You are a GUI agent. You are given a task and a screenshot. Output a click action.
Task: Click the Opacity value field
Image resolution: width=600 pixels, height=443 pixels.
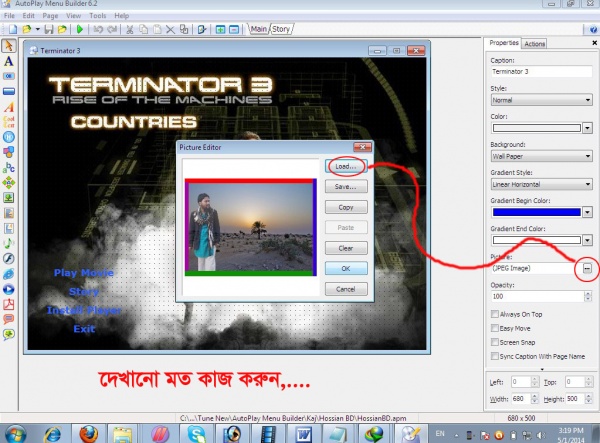[537, 296]
